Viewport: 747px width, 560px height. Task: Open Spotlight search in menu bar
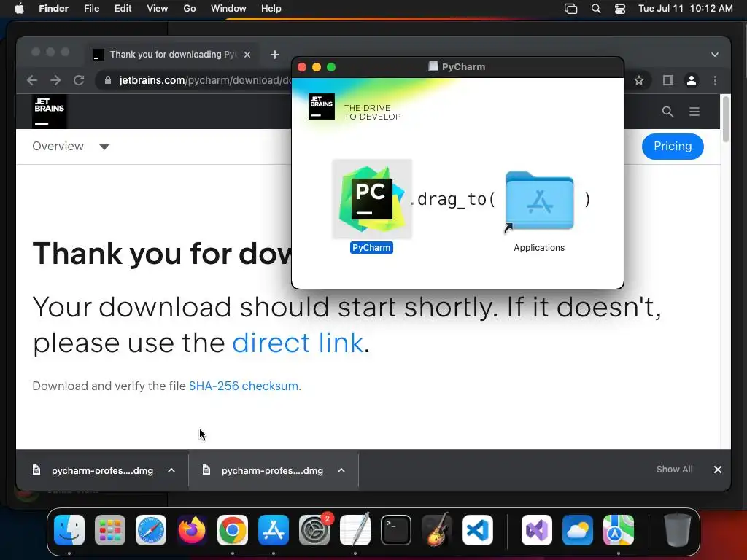click(x=595, y=9)
